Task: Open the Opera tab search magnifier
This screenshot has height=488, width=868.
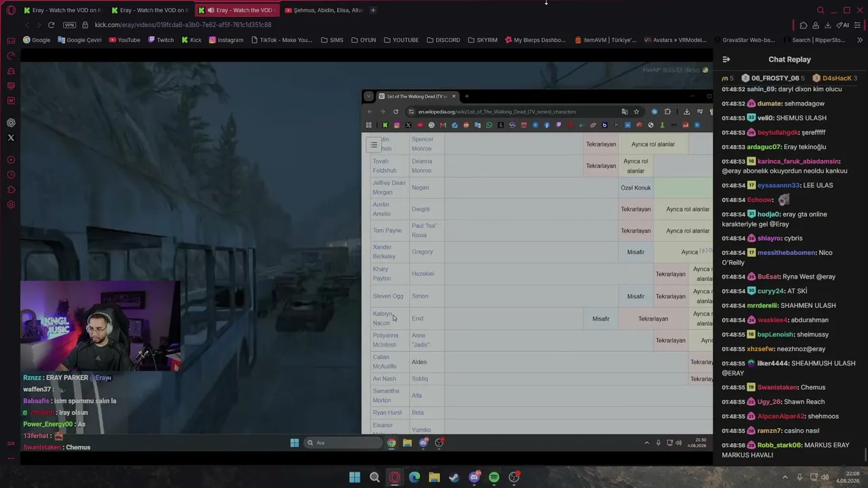Action: coord(821,10)
